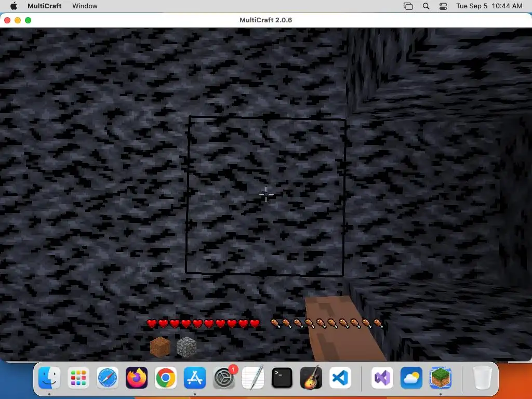Open Control Center in menu bar

(443, 6)
